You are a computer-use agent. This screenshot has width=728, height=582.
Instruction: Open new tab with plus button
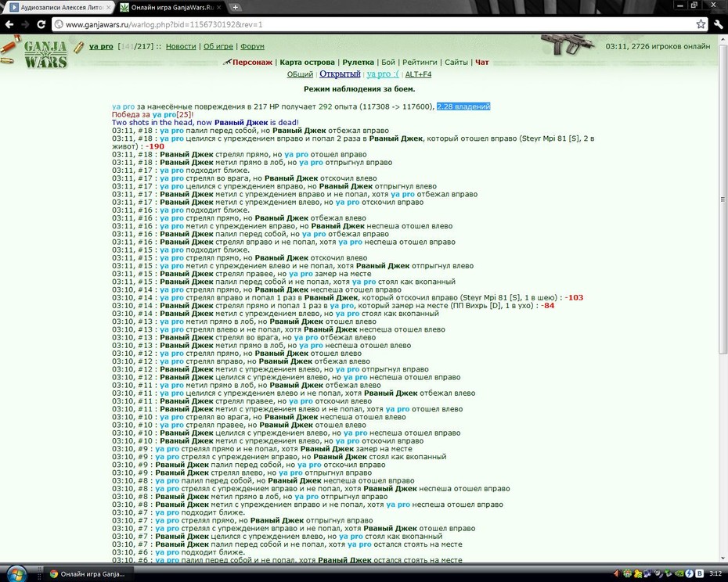pos(236,7)
